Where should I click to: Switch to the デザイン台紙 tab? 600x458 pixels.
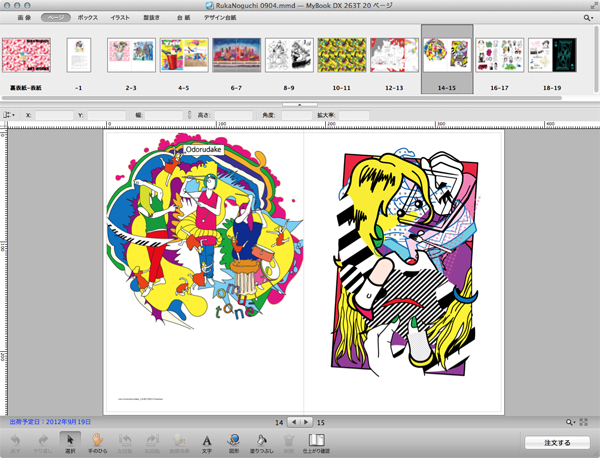tap(219, 18)
